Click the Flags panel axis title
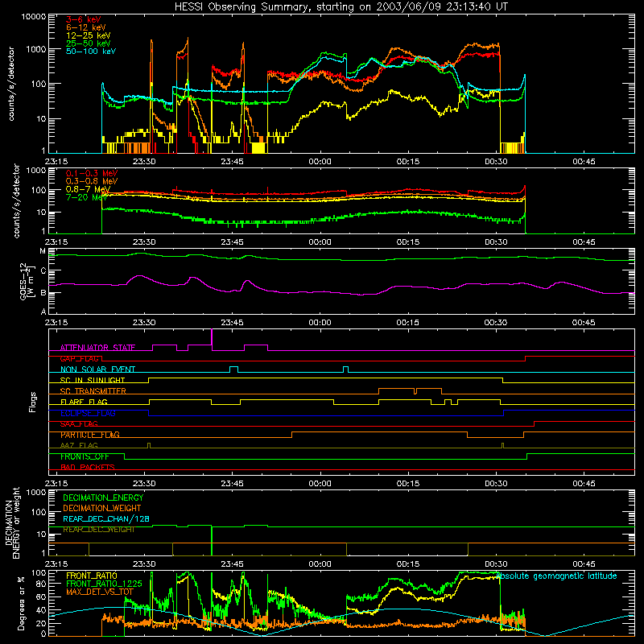644x644 pixels. point(33,402)
